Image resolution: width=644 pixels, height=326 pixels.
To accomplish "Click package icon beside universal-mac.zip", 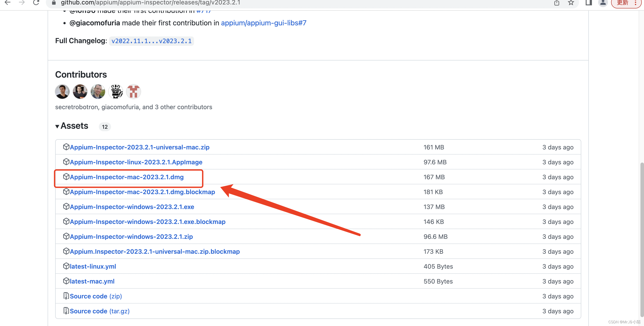I will [x=66, y=147].
